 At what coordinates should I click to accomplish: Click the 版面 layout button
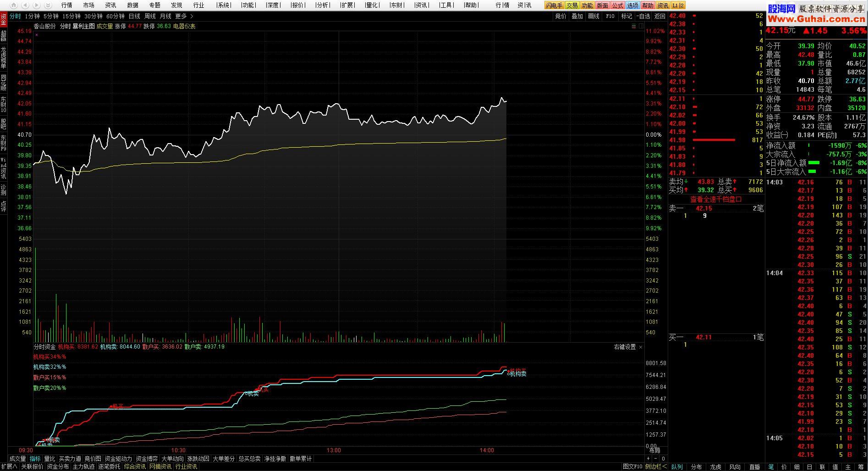(x=603, y=6)
